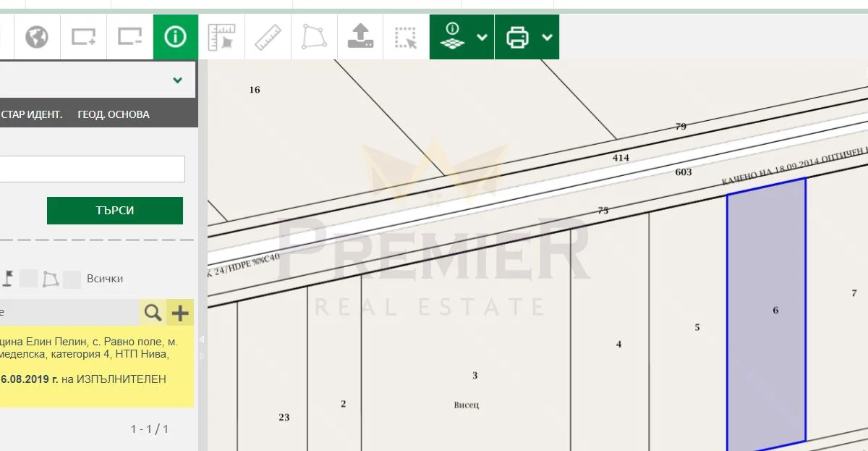Viewport: 868px width, 451px height.
Task: Switch to the ГЕОД. ОСНОВА tab
Action: coord(114,114)
